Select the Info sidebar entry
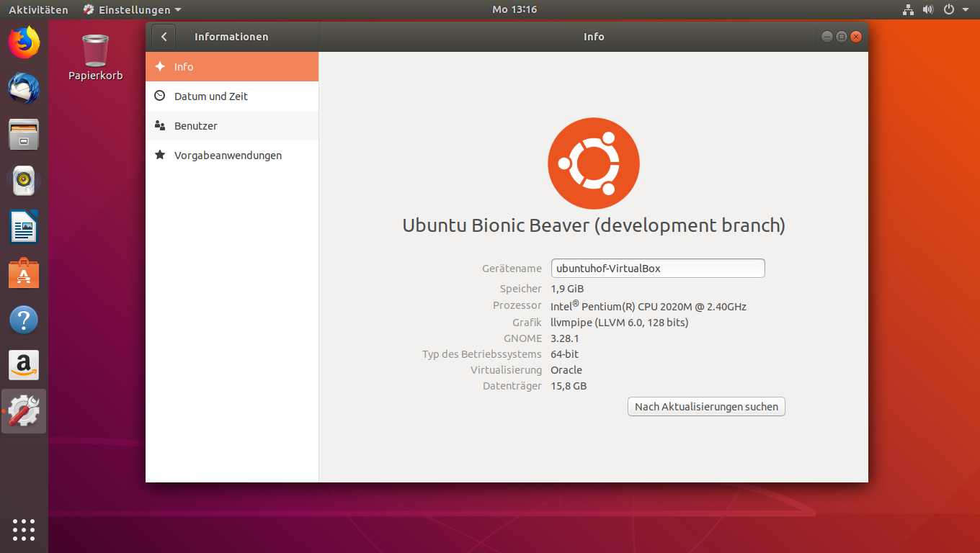This screenshot has height=553, width=980. (232, 66)
